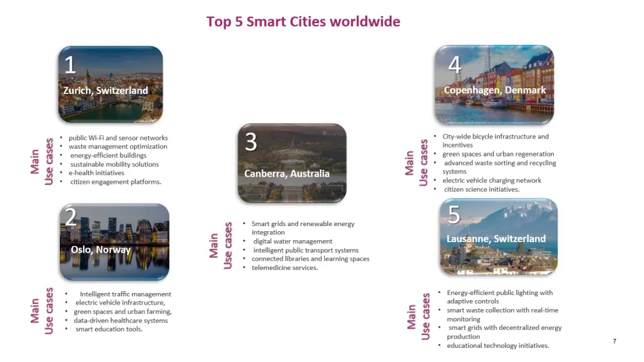This screenshot has height=362, width=644.
Task: Click the Main Use cases label beside Zurich list
Action: [x=41, y=162]
